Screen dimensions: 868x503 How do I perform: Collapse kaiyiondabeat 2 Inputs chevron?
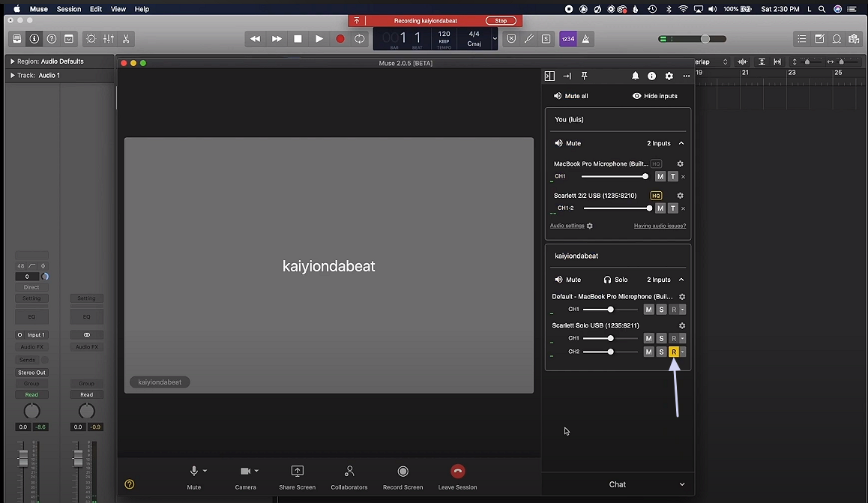[681, 280]
